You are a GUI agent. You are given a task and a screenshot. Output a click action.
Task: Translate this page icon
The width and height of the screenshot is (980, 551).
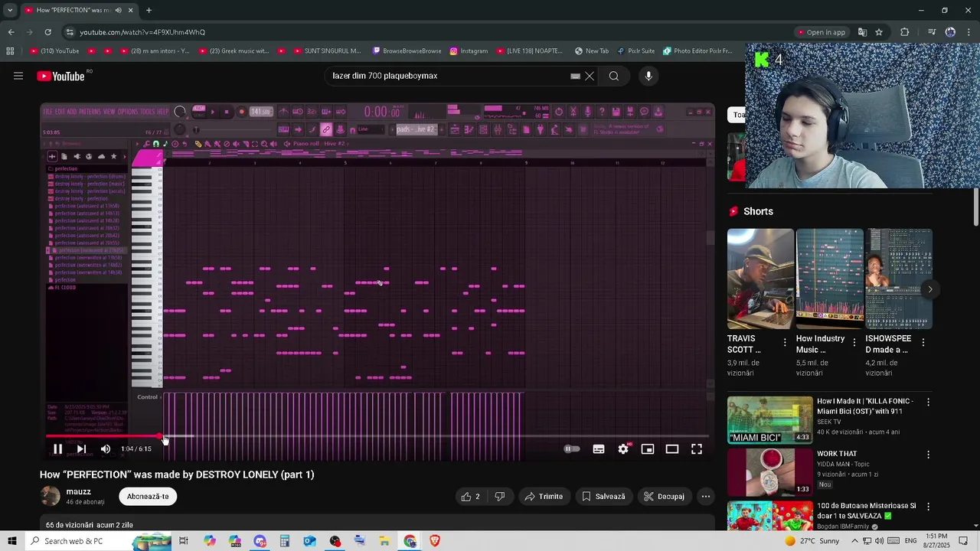click(x=862, y=32)
